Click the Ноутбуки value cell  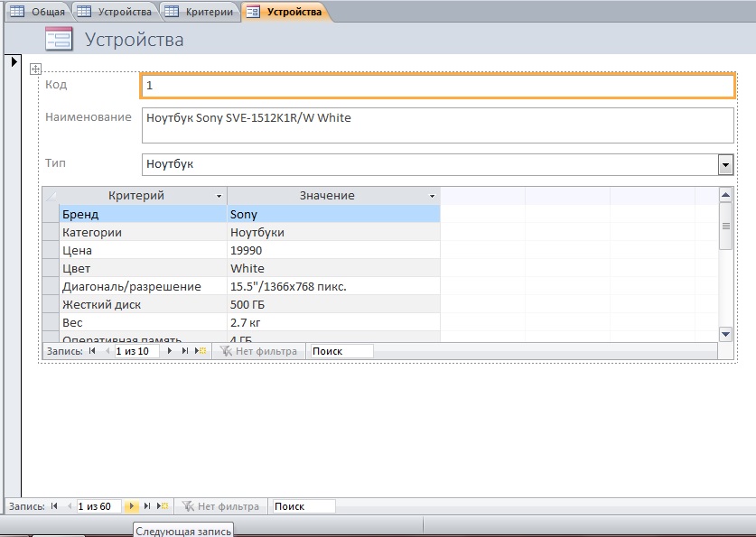click(333, 232)
